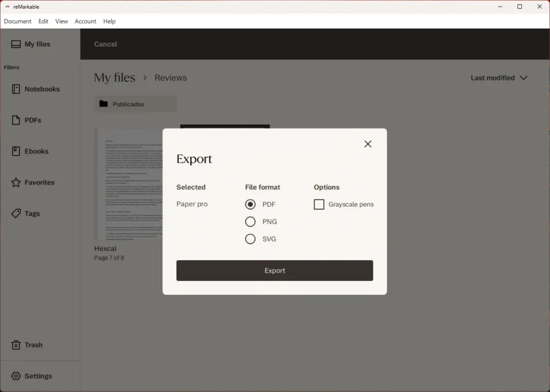Pick the SVG format option

(x=250, y=239)
